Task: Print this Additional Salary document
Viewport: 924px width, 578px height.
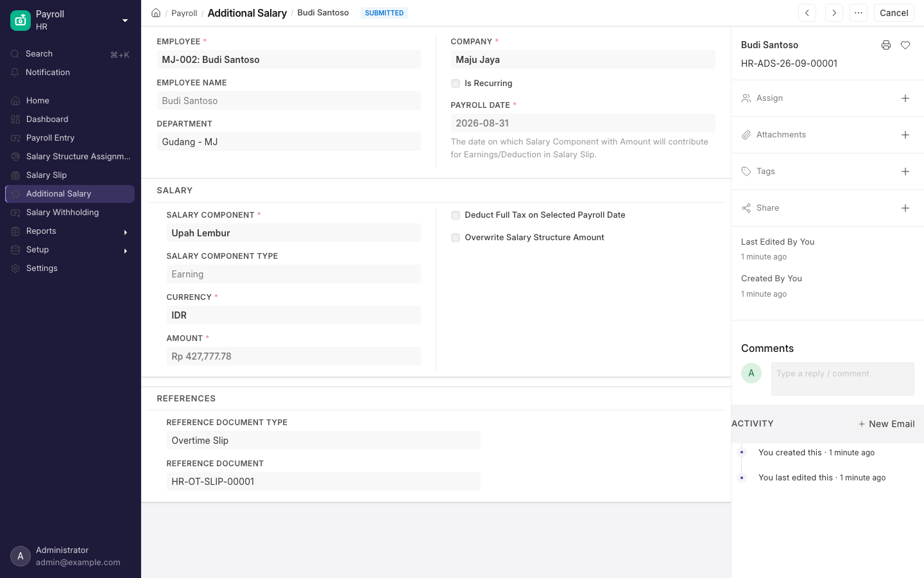Action: pyautogui.click(x=886, y=45)
